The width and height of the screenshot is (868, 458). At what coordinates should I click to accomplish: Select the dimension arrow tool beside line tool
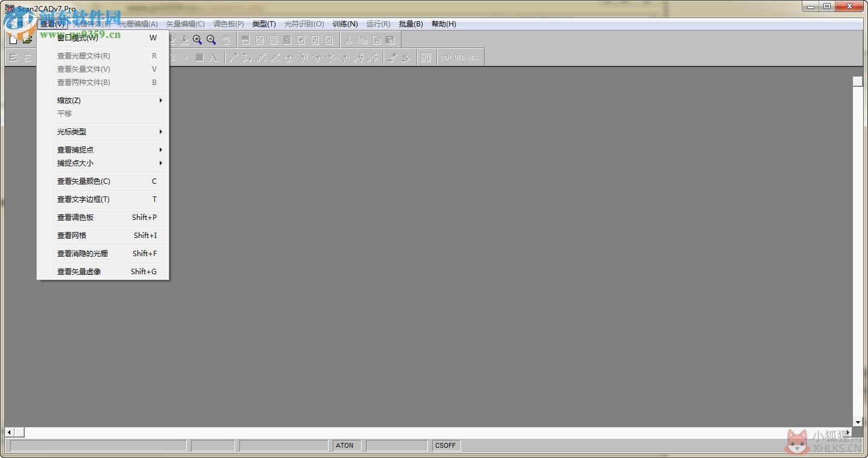pyautogui.click(x=247, y=58)
